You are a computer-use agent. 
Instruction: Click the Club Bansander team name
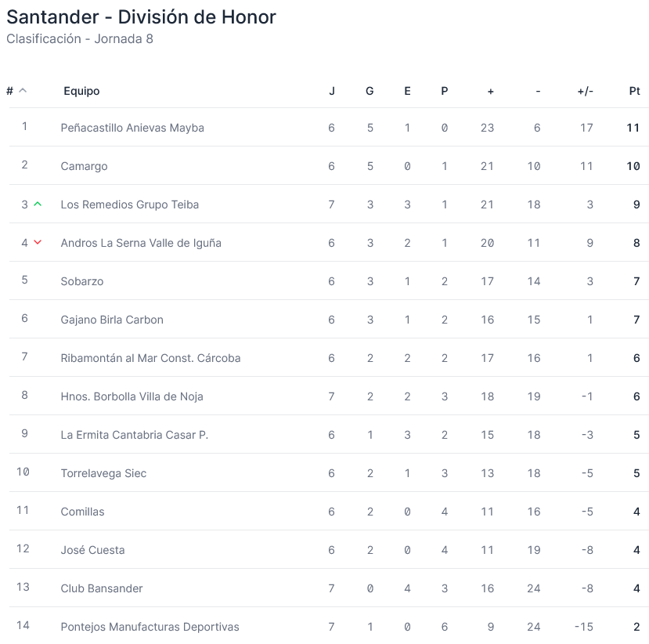click(x=102, y=588)
